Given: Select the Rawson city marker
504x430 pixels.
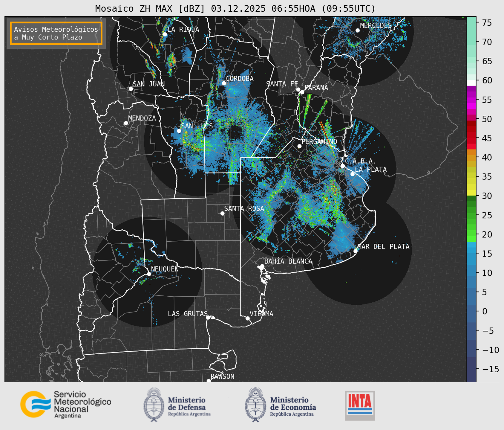Looking at the screenshot, I should [209, 381].
